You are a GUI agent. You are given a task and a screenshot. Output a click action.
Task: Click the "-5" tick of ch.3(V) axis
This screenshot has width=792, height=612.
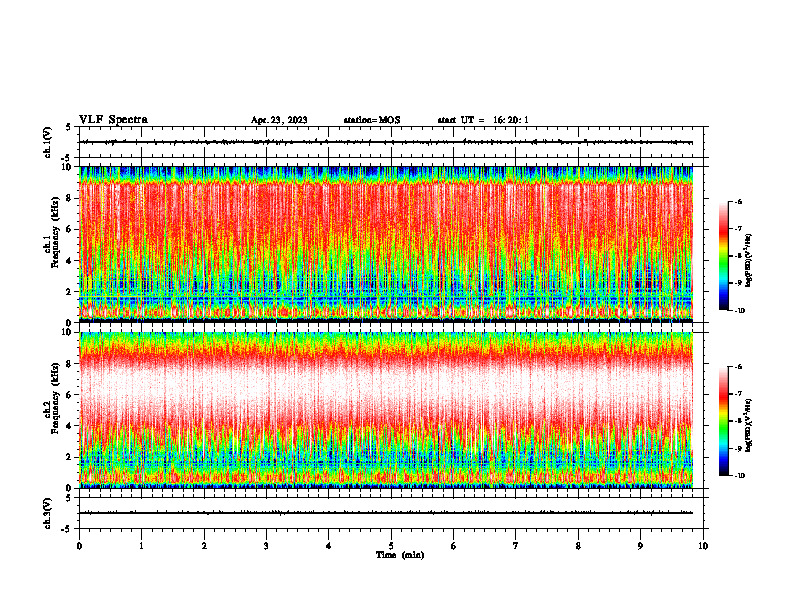click(x=67, y=529)
